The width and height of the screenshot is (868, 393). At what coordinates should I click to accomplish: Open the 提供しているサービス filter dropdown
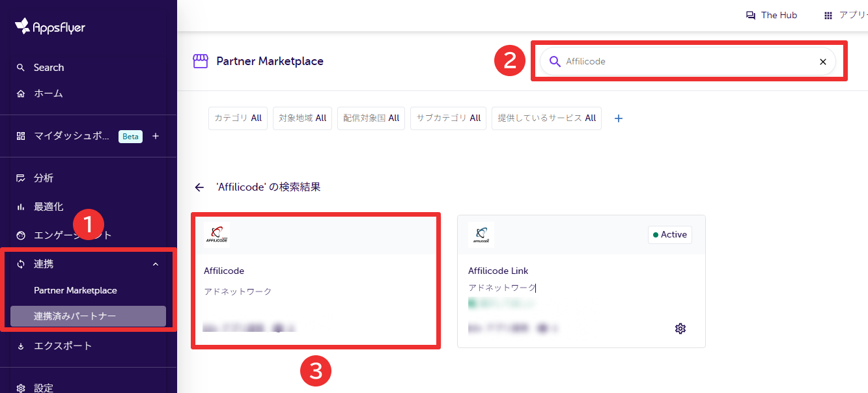tap(546, 118)
